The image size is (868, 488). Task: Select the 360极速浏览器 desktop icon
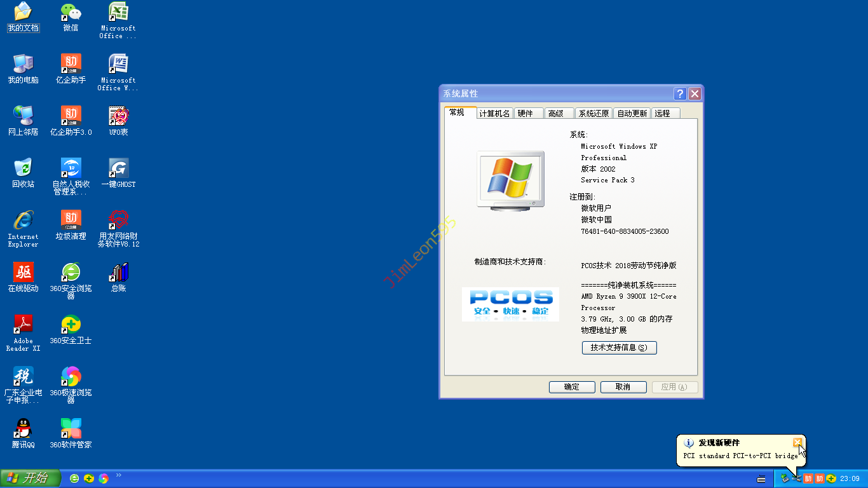(x=71, y=377)
